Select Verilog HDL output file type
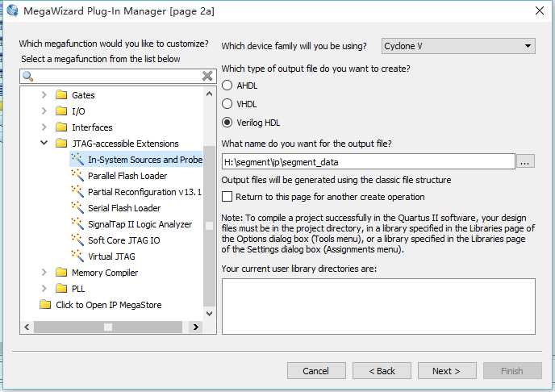 tap(227, 123)
